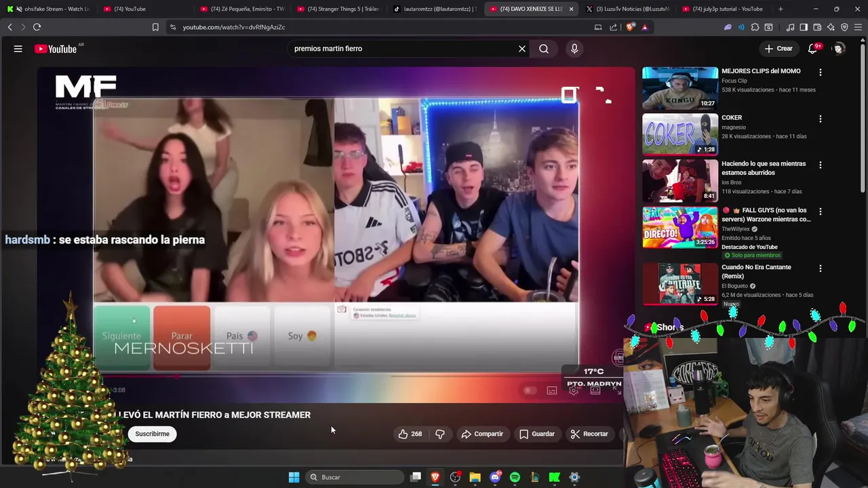This screenshot has width=868, height=488.
Task: Start voice search with microphone
Action: (x=574, y=49)
